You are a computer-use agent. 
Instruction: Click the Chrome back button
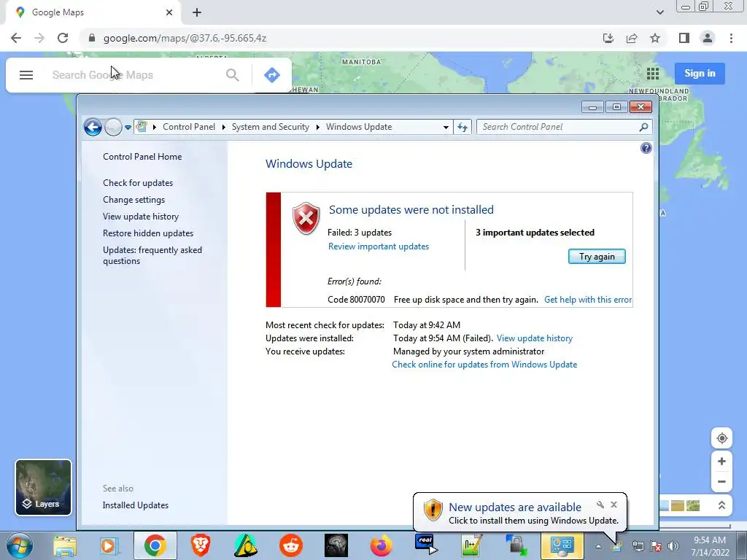pyautogui.click(x=16, y=38)
